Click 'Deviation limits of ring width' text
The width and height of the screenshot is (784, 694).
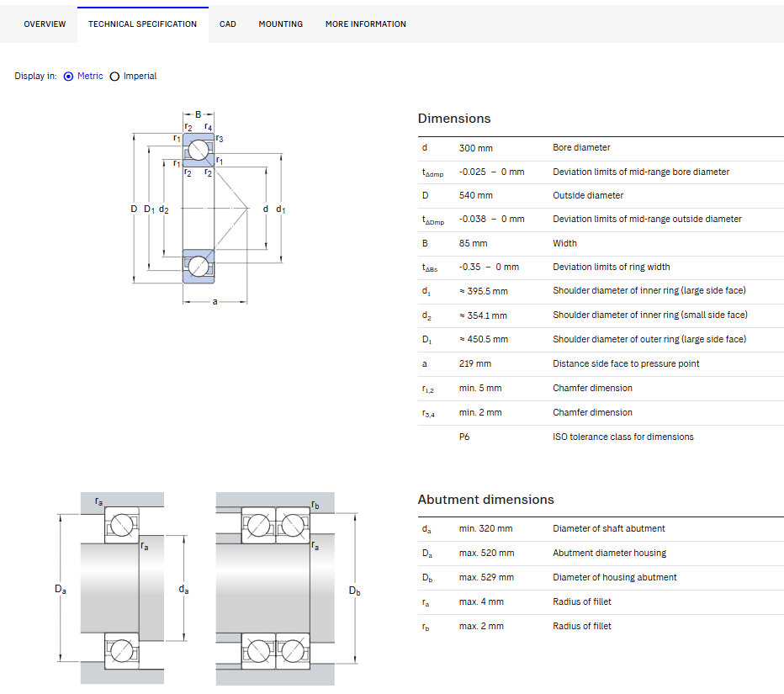[611, 267]
